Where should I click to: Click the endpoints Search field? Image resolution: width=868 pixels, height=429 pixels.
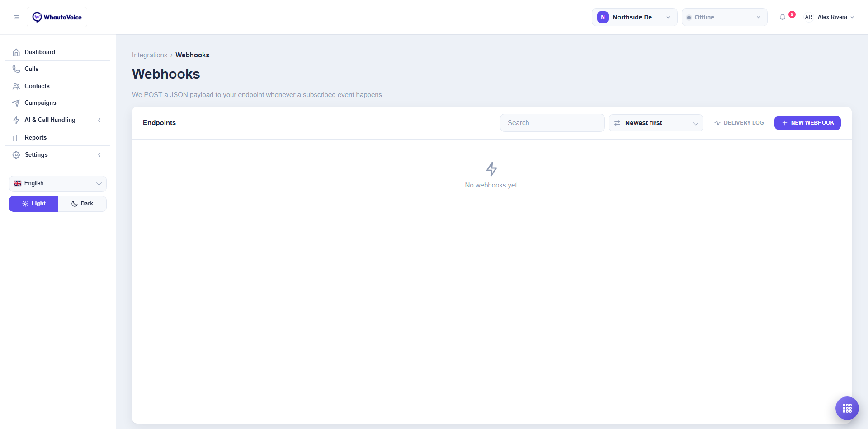pyautogui.click(x=552, y=123)
